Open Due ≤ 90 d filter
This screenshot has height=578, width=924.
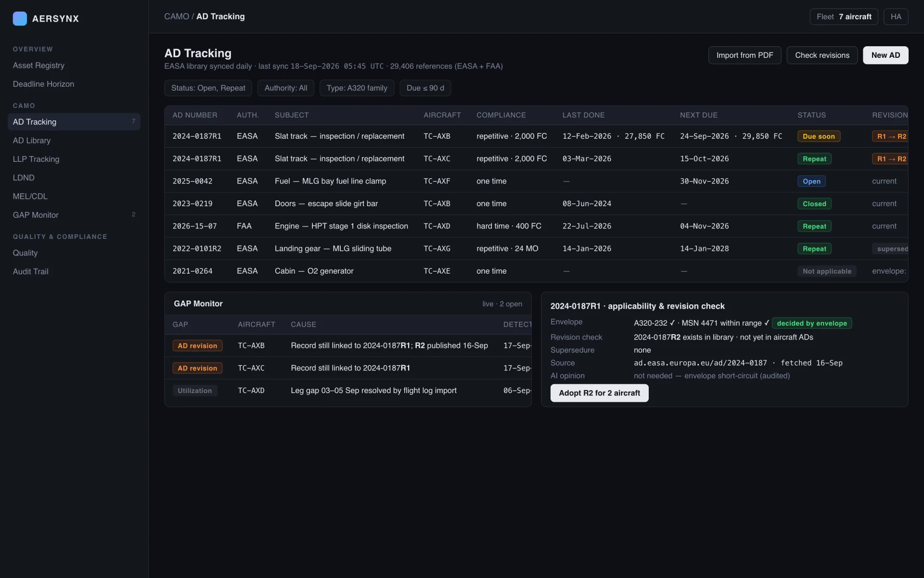425,88
